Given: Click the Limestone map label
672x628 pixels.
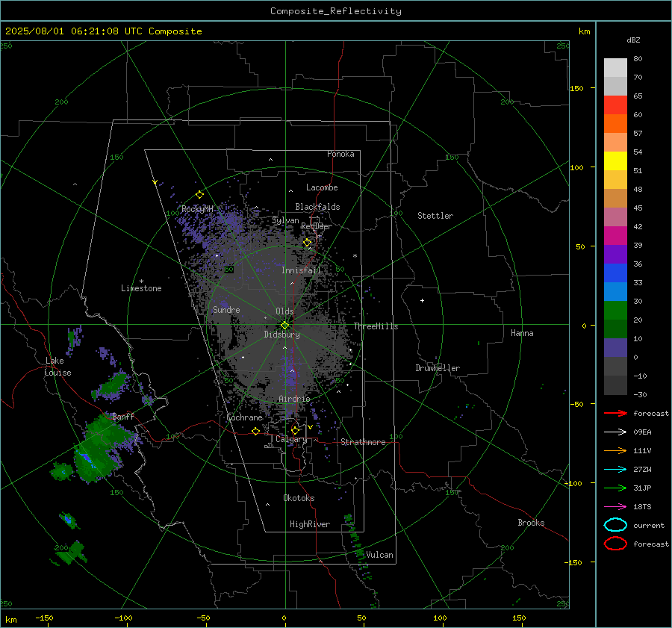Looking at the screenshot, I should coord(141,288).
